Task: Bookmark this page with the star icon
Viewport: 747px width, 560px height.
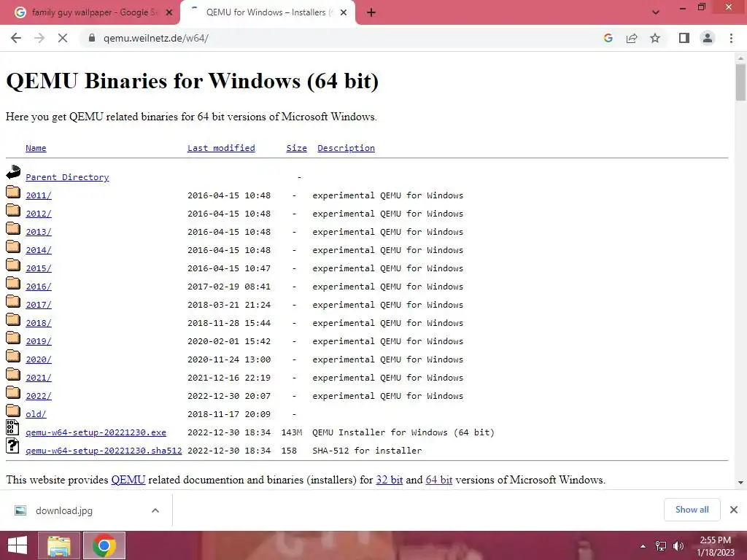Action: point(655,38)
